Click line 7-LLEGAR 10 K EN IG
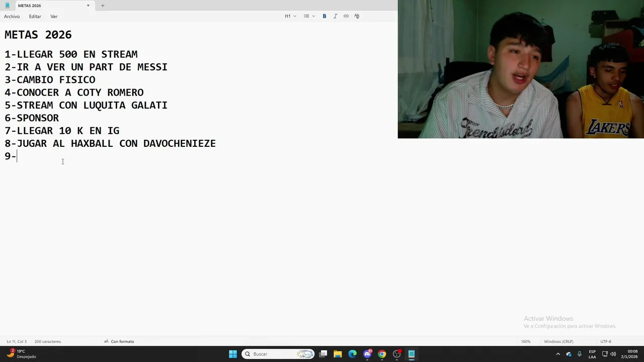The image size is (644, 362). tap(62, 131)
